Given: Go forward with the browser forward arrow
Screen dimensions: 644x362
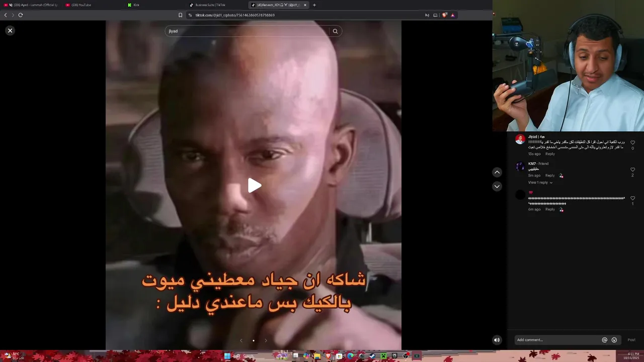Looking at the screenshot, I should pos(13,15).
